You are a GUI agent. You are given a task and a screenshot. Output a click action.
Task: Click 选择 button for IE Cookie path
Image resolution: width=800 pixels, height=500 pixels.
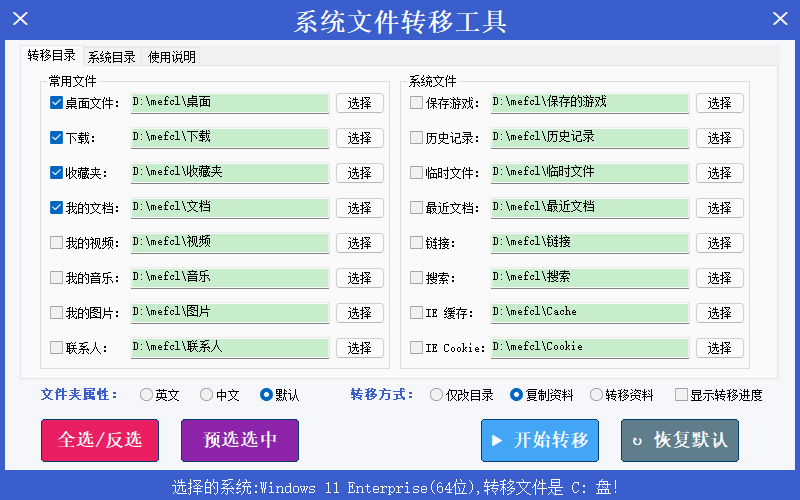719,348
